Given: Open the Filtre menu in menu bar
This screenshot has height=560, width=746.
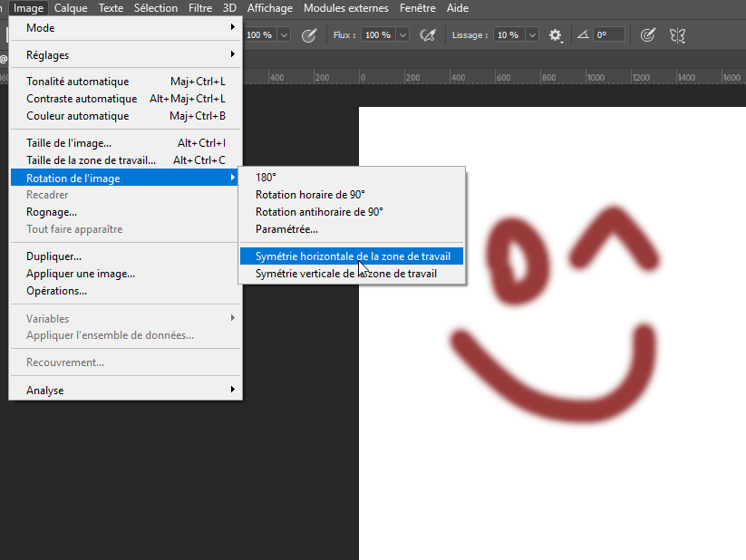Looking at the screenshot, I should 200,8.
